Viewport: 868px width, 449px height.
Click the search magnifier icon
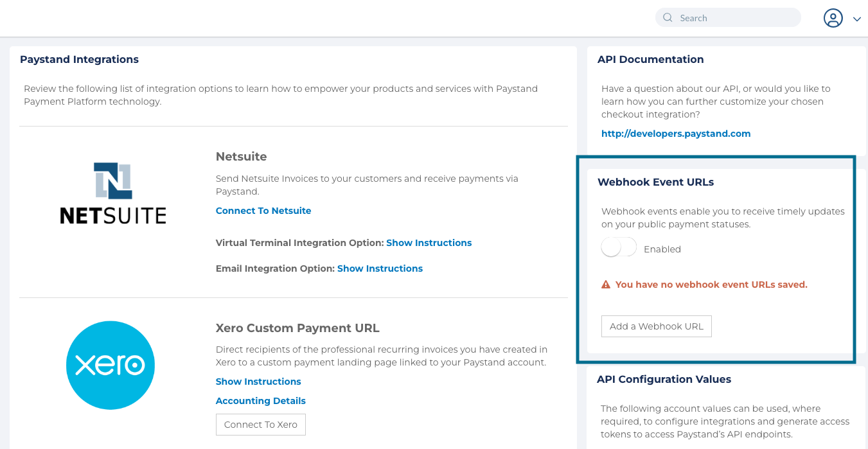point(668,17)
